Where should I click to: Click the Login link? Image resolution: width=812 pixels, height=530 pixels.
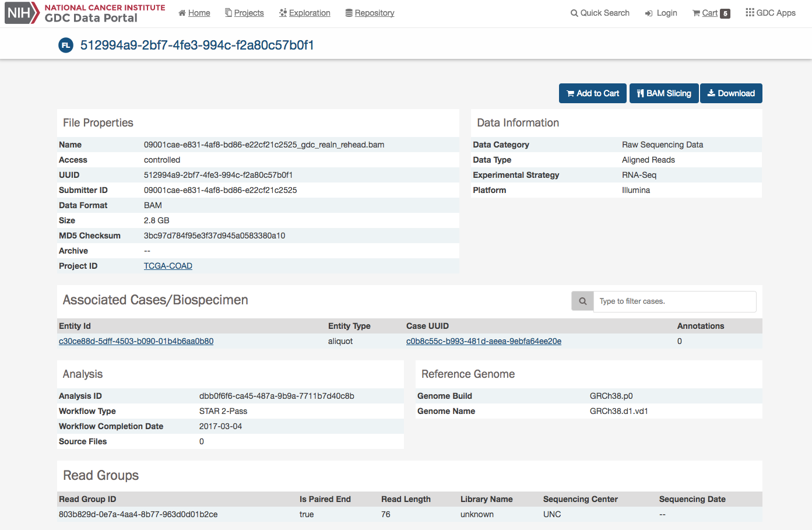(x=661, y=13)
